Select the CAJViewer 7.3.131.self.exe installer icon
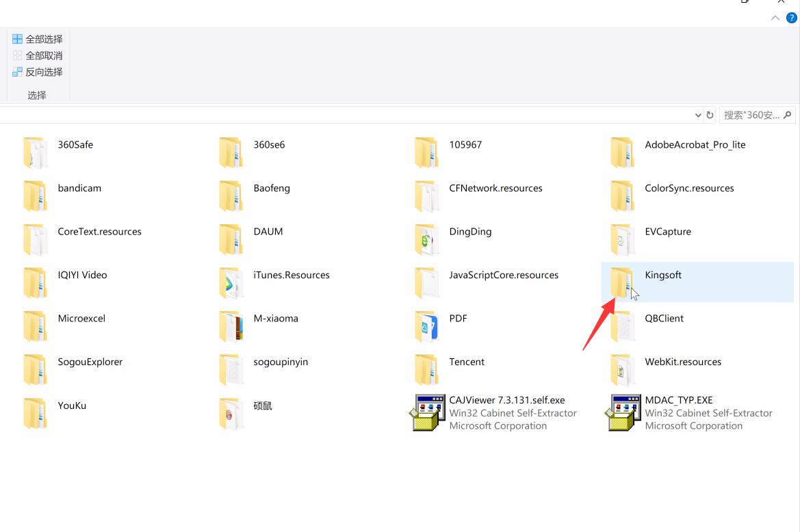 click(x=427, y=412)
